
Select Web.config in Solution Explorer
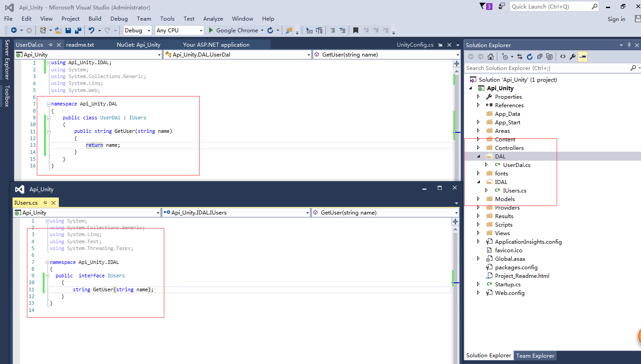pyautogui.click(x=509, y=293)
